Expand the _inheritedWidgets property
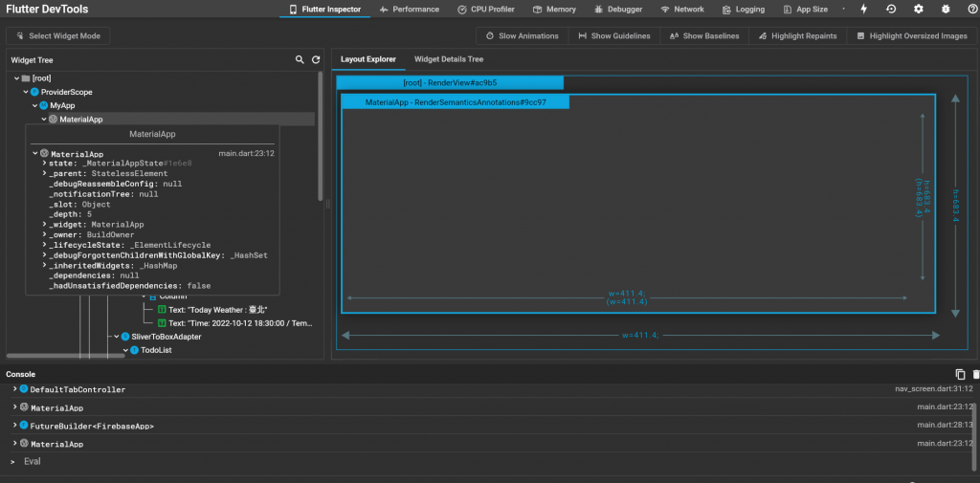Image resolution: width=980 pixels, height=483 pixels. [x=44, y=265]
